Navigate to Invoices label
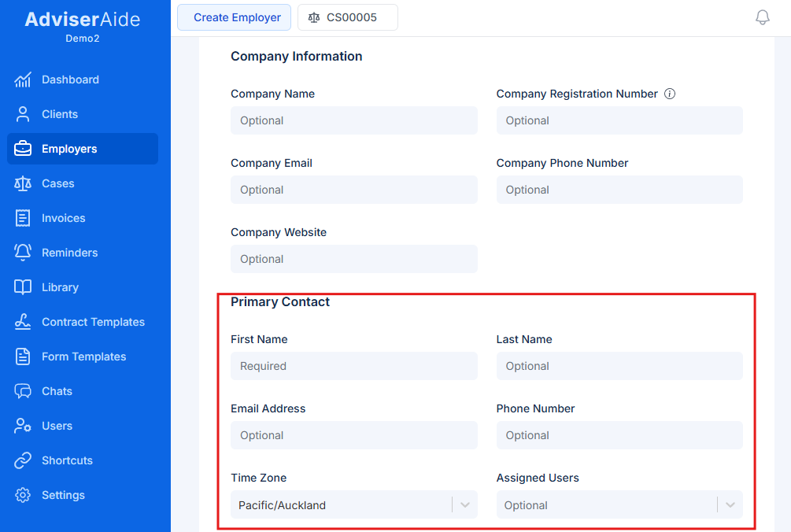Viewport: 791px width, 532px height. click(64, 218)
